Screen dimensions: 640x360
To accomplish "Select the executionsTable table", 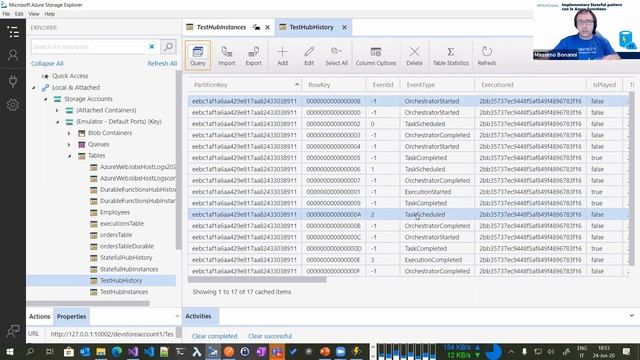I will click(122, 224).
